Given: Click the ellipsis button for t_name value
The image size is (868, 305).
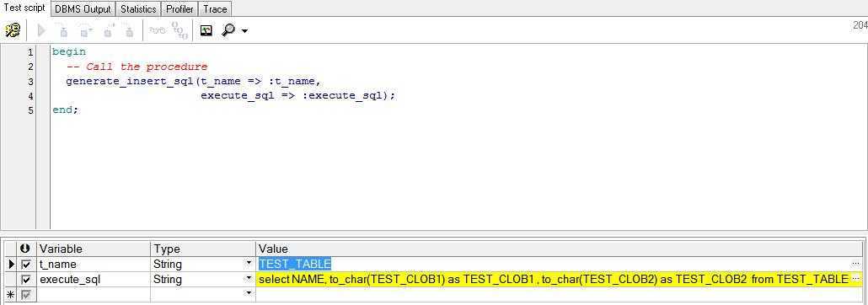Looking at the screenshot, I should point(856,264).
